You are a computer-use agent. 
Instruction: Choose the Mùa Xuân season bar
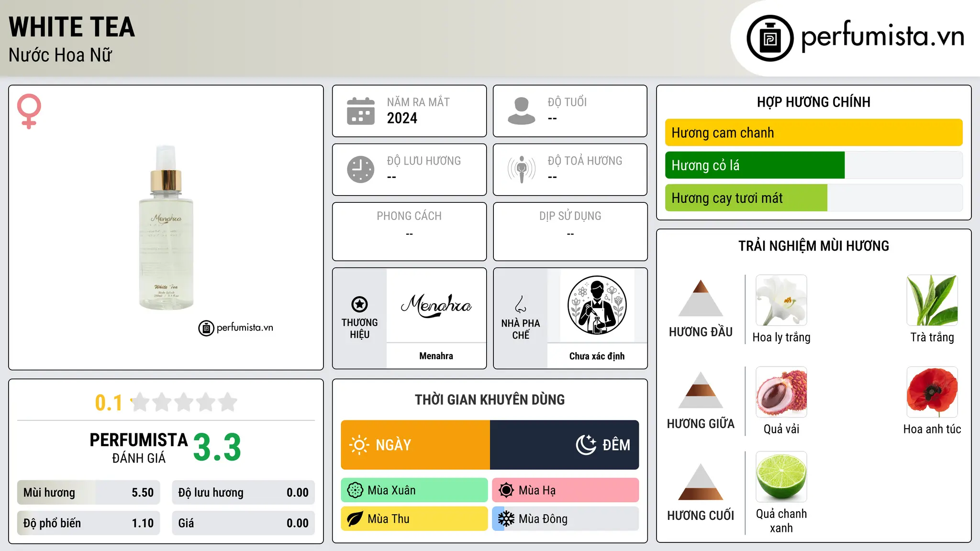point(414,490)
